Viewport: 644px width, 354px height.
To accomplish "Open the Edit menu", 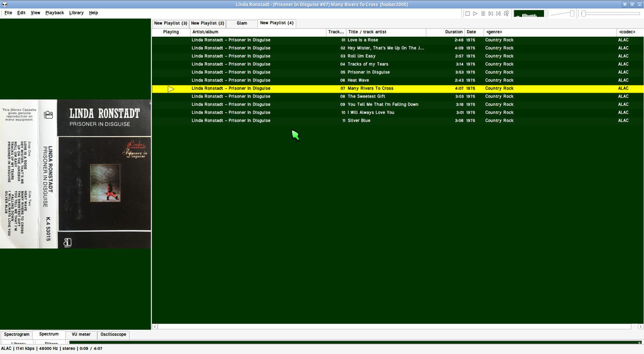I will click(x=21, y=13).
